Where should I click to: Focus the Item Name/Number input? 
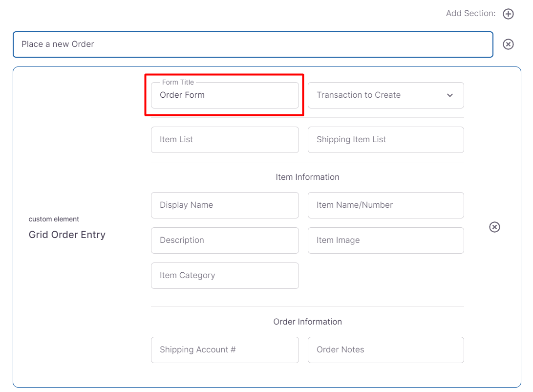click(x=385, y=205)
